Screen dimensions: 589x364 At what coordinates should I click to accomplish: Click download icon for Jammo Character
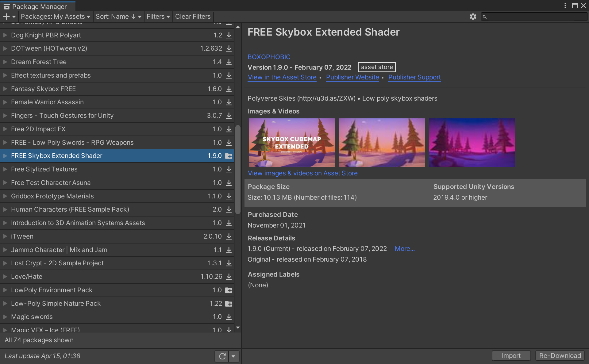click(229, 250)
